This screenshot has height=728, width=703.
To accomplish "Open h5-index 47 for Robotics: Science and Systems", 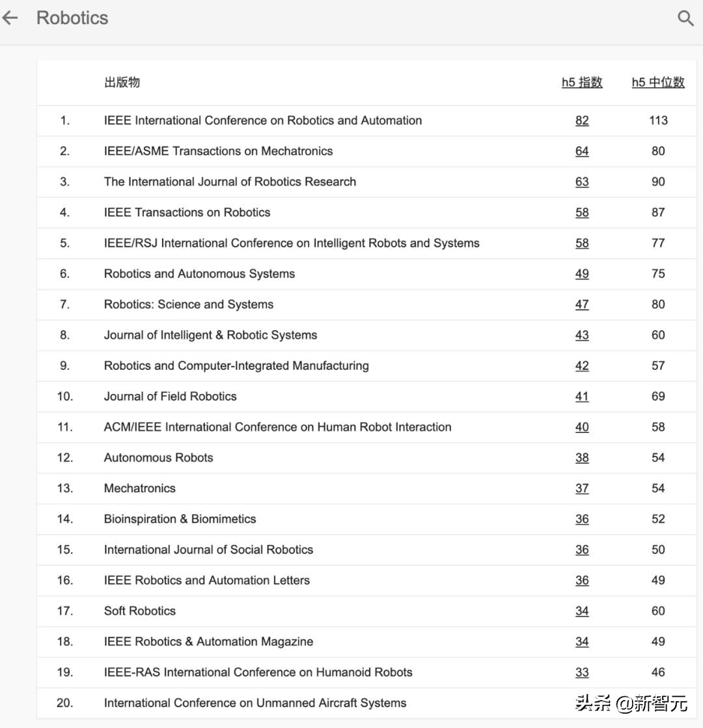I will point(582,304).
